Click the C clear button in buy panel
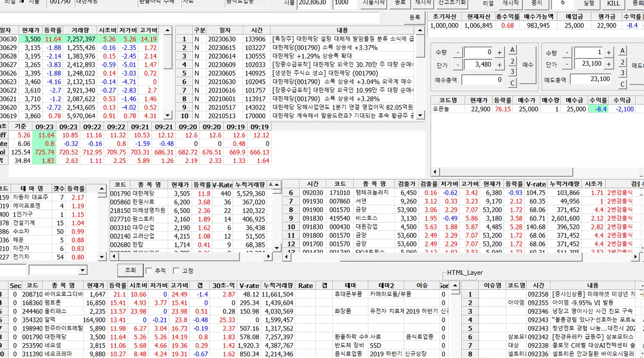Screen dimensions: 644x358 512,83
